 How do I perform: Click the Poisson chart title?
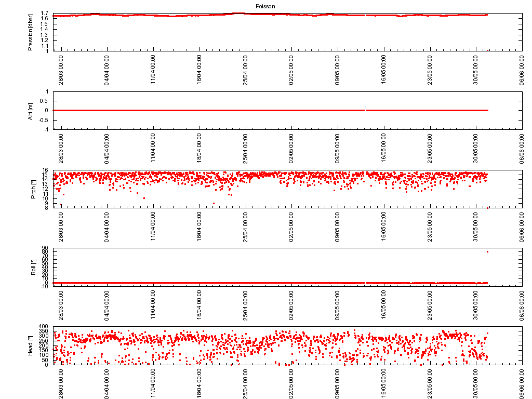point(265,6)
